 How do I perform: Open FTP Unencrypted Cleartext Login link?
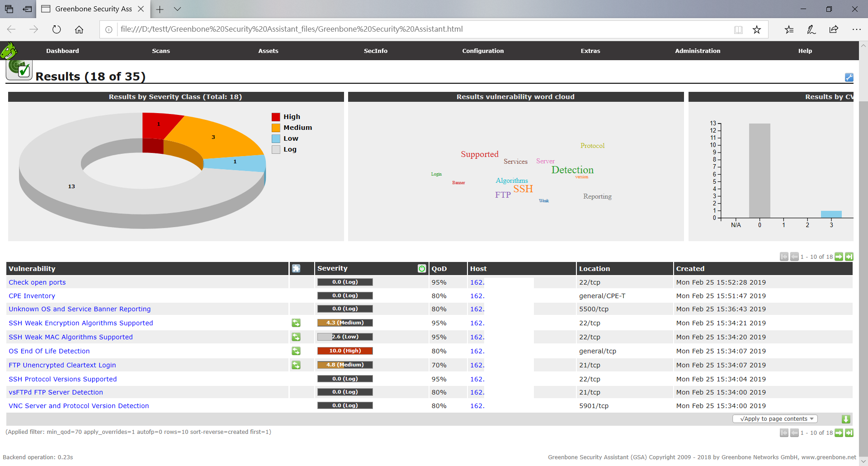coord(62,365)
